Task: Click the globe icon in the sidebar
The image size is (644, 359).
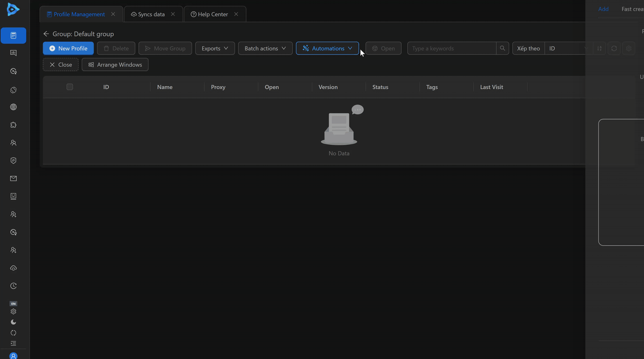Action: click(13, 107)
